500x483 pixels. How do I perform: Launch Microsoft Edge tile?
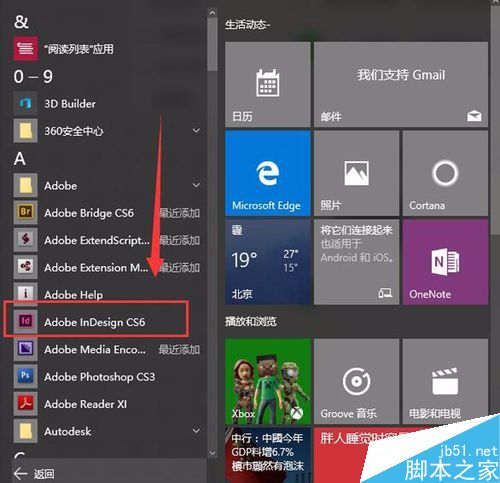268,173
